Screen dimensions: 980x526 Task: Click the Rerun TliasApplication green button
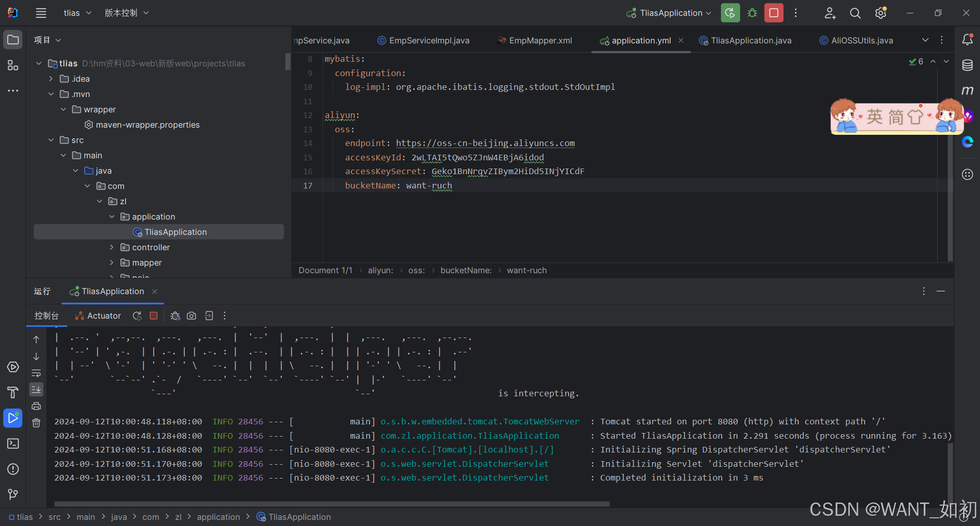pyautogui.click(x=730, y=13)
